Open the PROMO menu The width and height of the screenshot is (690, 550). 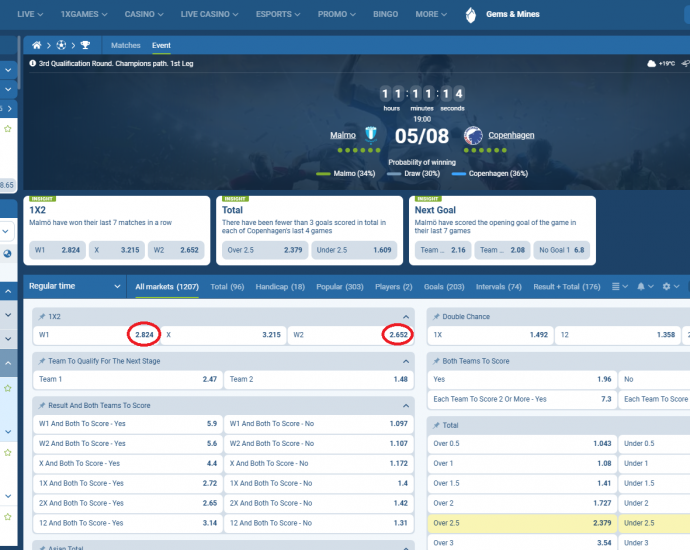click(x=337, y=15)
